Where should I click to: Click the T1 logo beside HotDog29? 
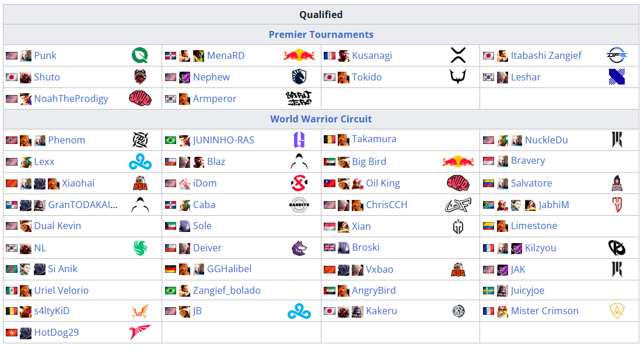tap(140, 332)
